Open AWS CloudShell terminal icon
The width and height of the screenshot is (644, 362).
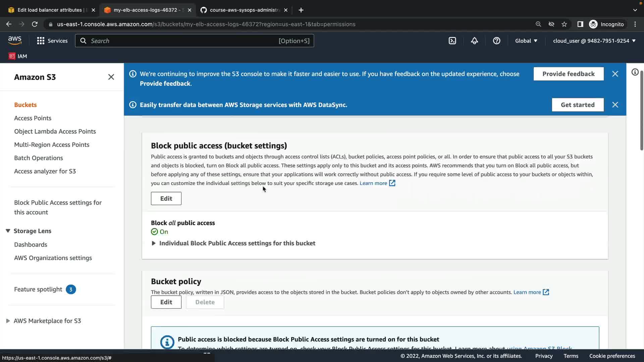point(452,41)
